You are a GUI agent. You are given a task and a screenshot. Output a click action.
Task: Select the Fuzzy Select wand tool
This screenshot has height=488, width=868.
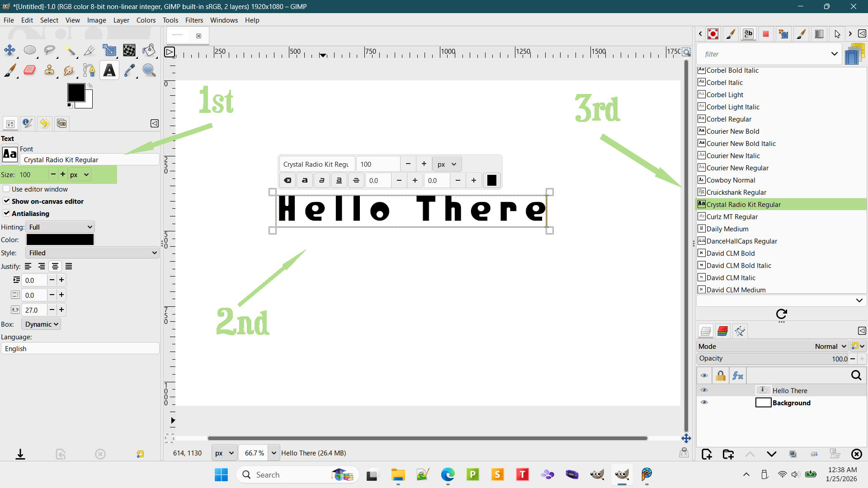(x=70, y=50)
